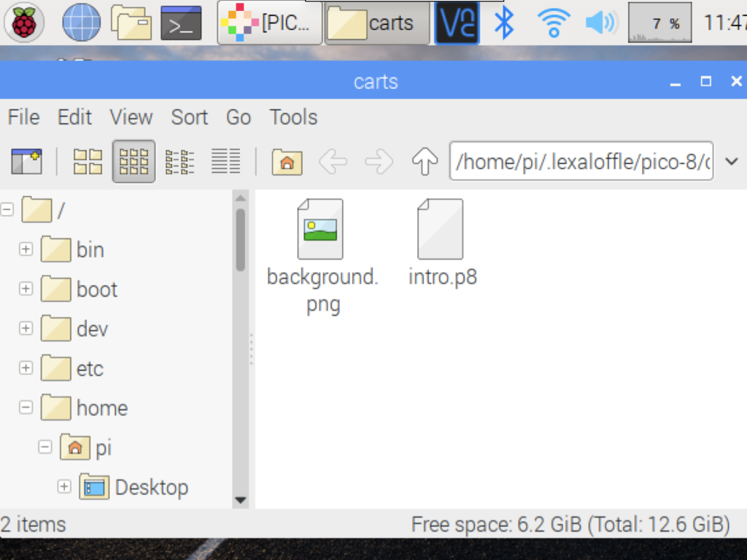Select the home folder in the tree
747x560 pixels.
coord(85,408)
